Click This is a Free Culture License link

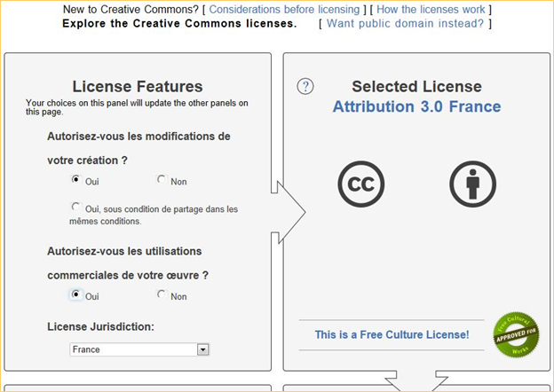point(392,334)
